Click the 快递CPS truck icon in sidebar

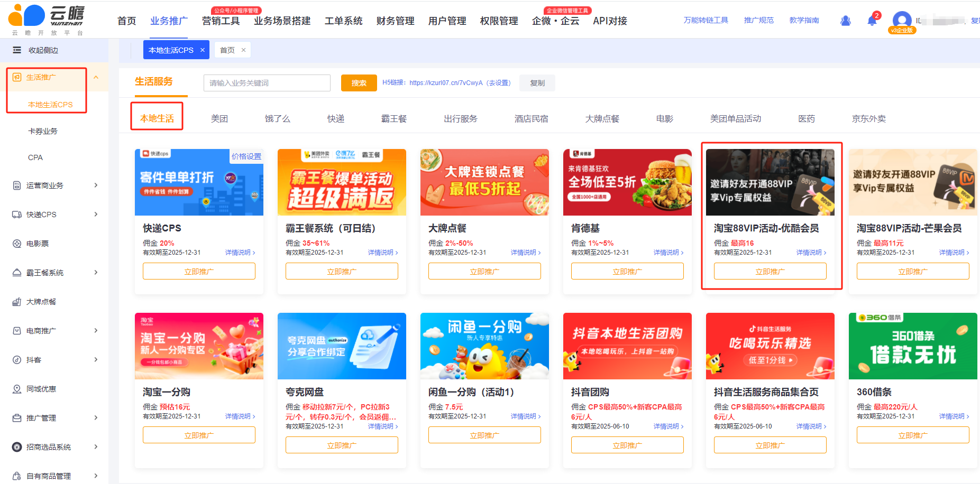click(x=17, y=215)
